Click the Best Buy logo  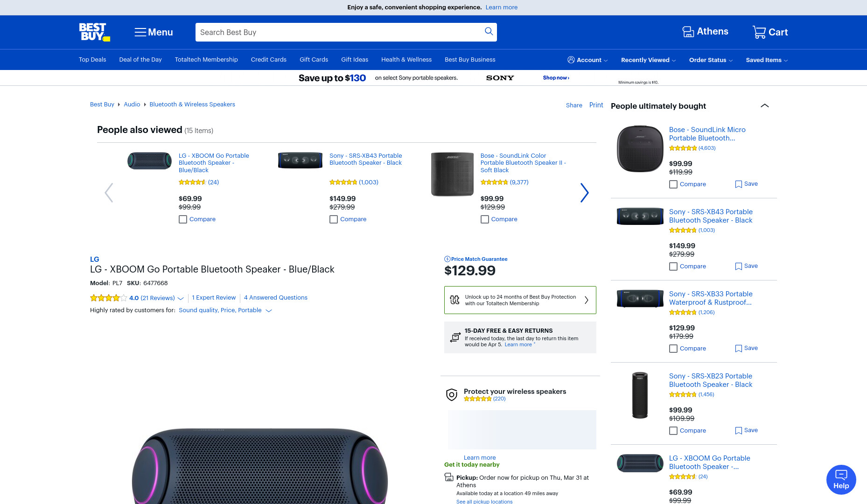pos(95,32)
